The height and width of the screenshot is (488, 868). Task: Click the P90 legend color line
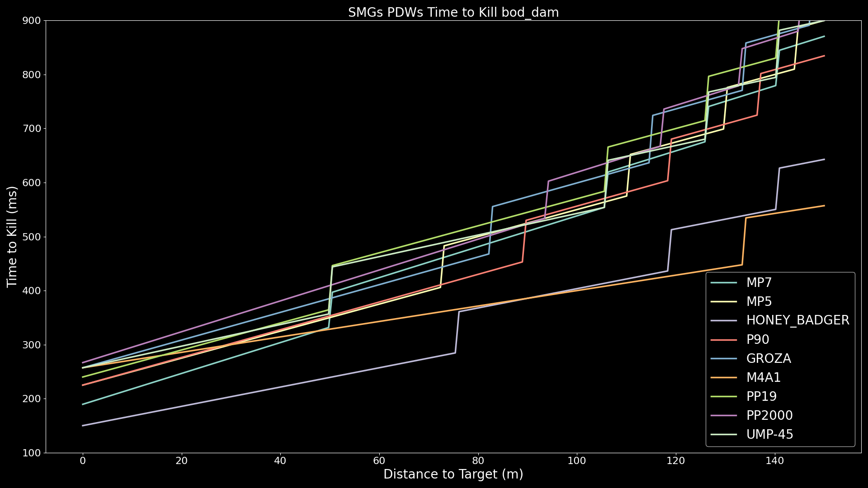pyautogui.click(x=724, y=340)
